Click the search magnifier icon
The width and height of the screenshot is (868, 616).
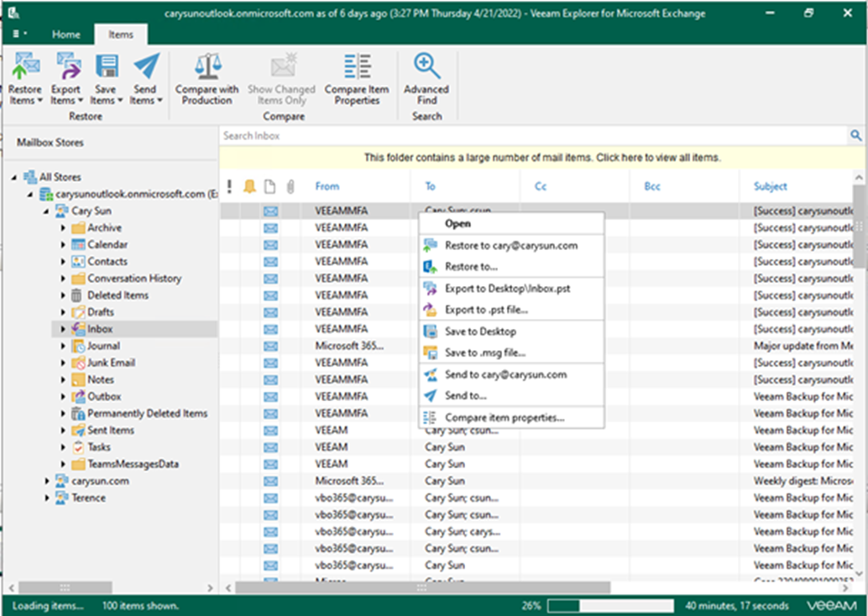click(x=855, y=135)
